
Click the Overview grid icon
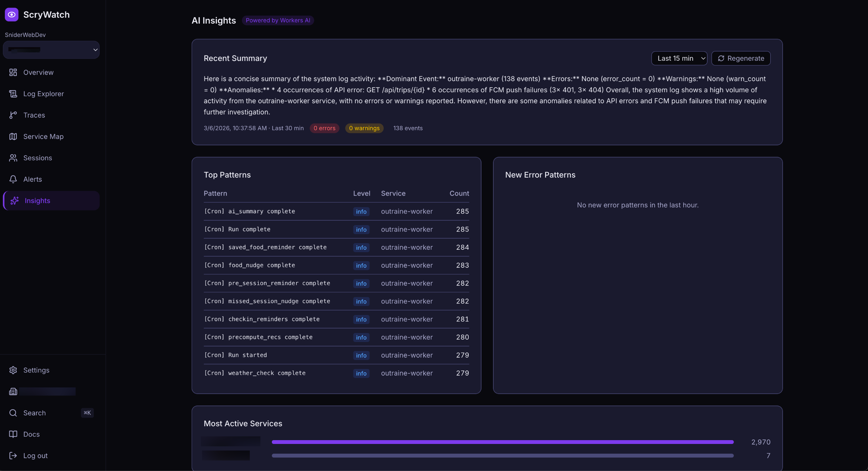[13, 72]
